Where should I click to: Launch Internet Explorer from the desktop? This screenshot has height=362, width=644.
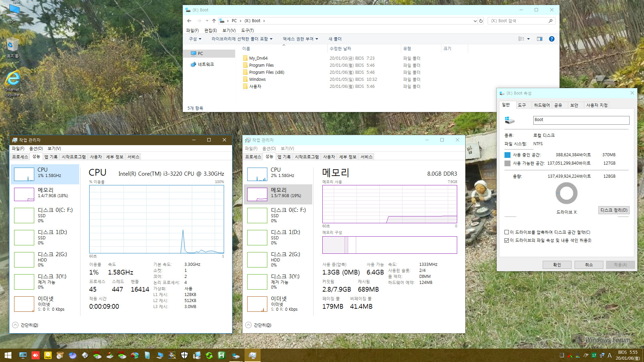[13, 83]
